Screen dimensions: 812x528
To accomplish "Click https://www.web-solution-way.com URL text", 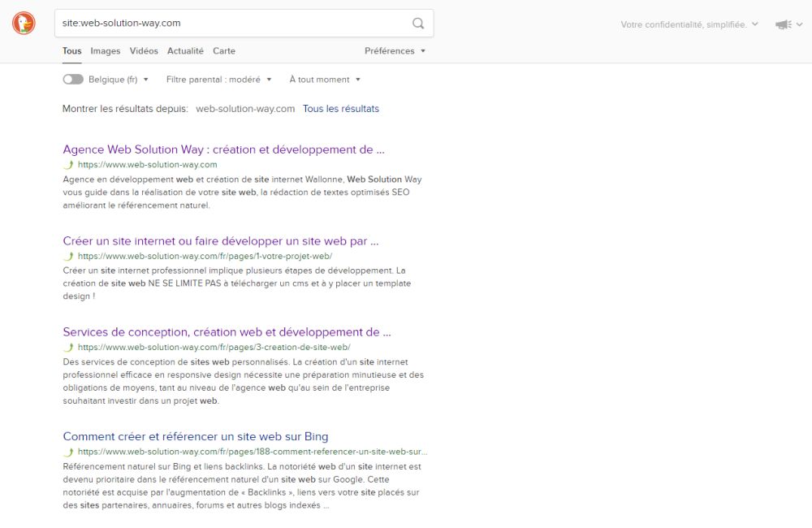I will tap(147, 165).
